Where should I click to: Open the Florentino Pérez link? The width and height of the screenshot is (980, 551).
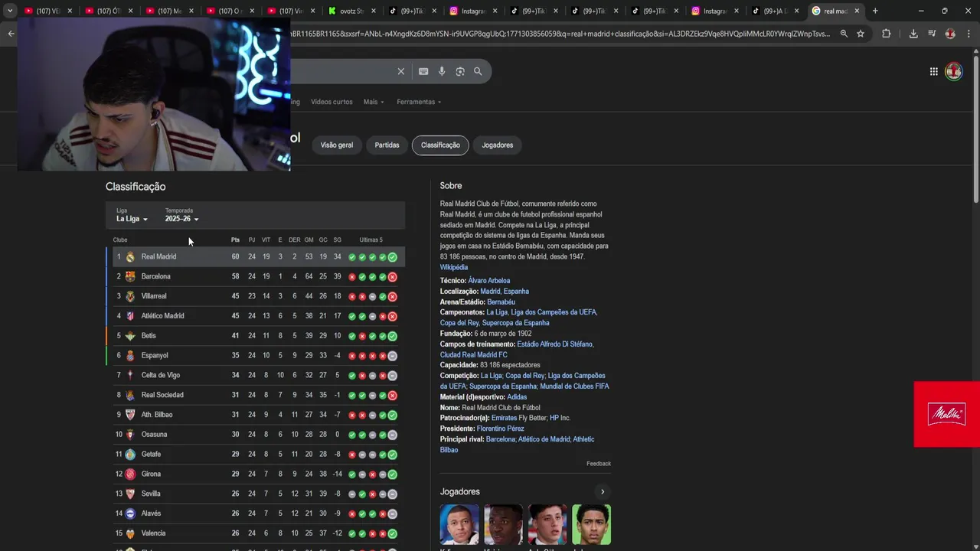[501, 429]
